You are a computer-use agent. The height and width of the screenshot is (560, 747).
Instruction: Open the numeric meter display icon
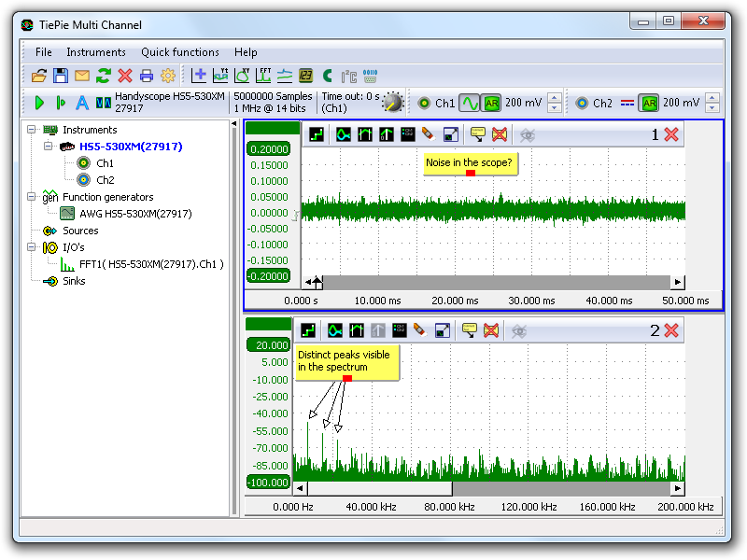pyautogui.click(x=306, y=76)
